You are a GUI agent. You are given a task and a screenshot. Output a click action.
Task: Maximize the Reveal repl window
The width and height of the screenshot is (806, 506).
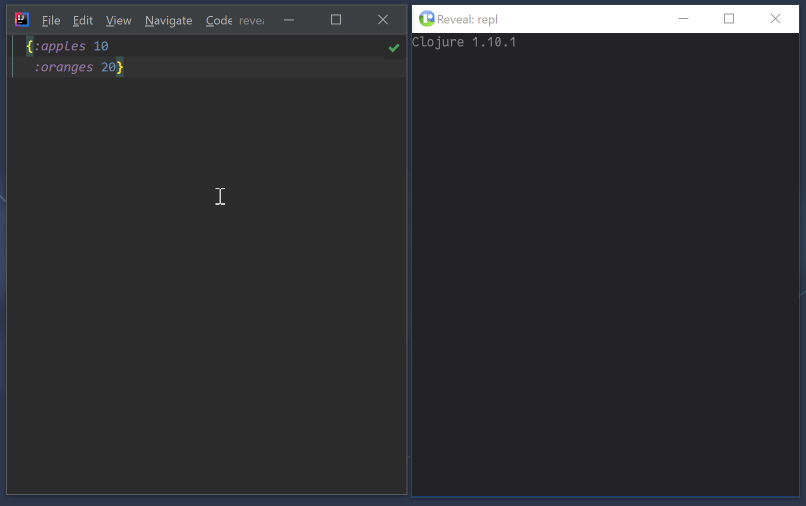click(x=729, y=19)
